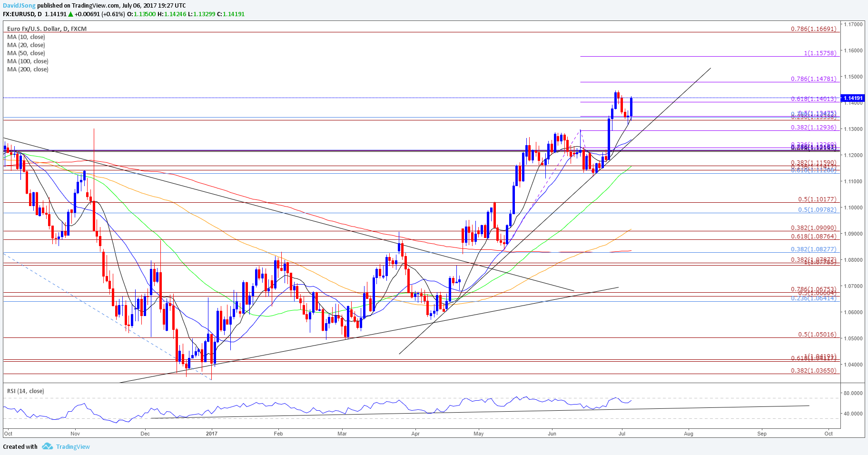Click the Aug date on time axis
This screenshot has height=455, width=868.
point(689,434)
